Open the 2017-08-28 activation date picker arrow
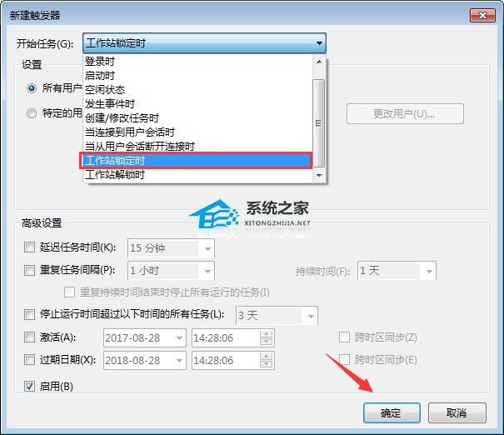Screen dimensions: 504x435 point(179,337)
